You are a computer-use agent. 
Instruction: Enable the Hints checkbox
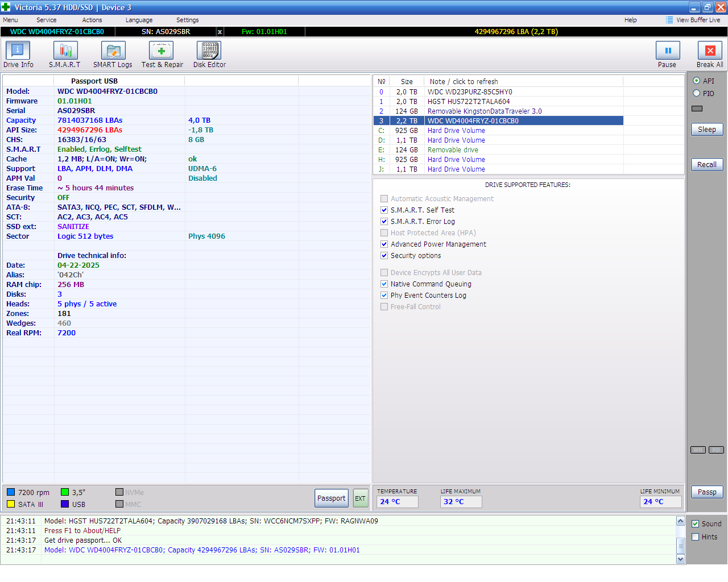[x=695, y=537]
